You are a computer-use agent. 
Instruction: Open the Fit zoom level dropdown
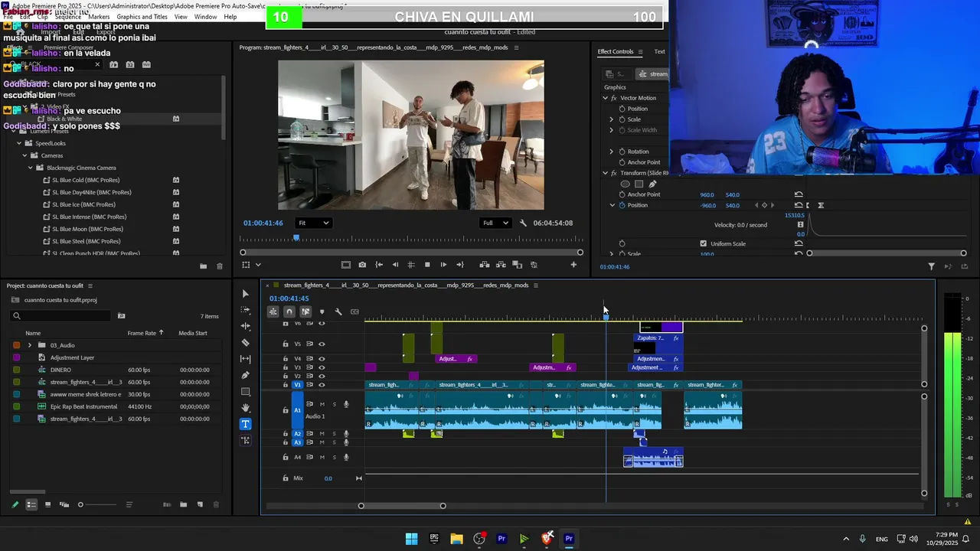point(313,223)
